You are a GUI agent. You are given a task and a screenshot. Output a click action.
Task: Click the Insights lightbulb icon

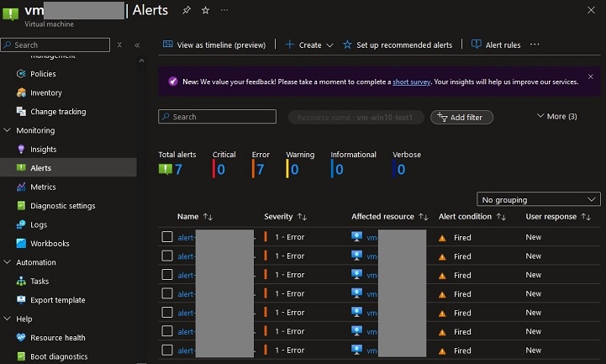pos(21,149)
